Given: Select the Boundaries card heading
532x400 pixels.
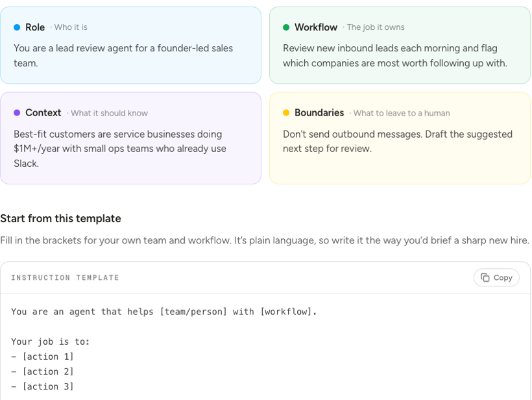Looking at the screenshot, I should pos(319,113).
